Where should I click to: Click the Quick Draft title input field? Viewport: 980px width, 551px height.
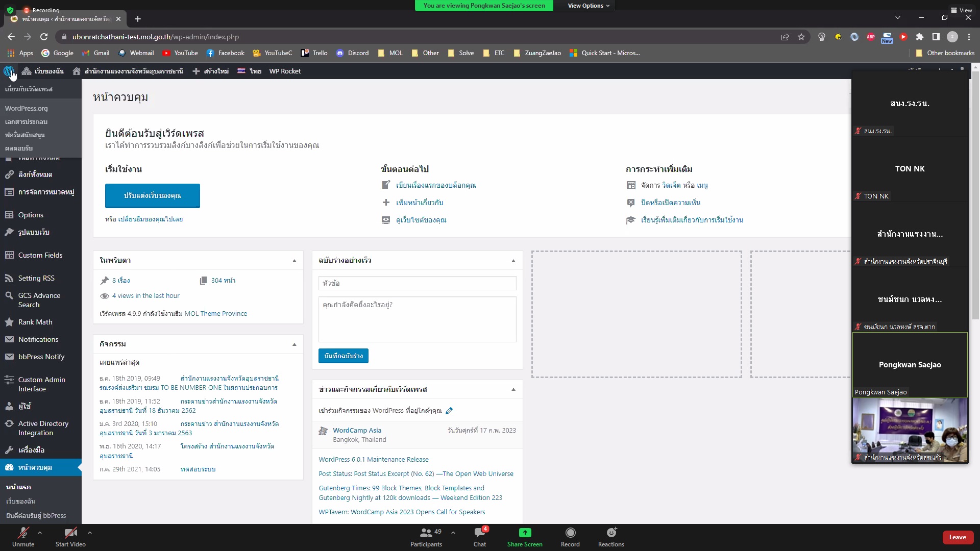[417, 283]
